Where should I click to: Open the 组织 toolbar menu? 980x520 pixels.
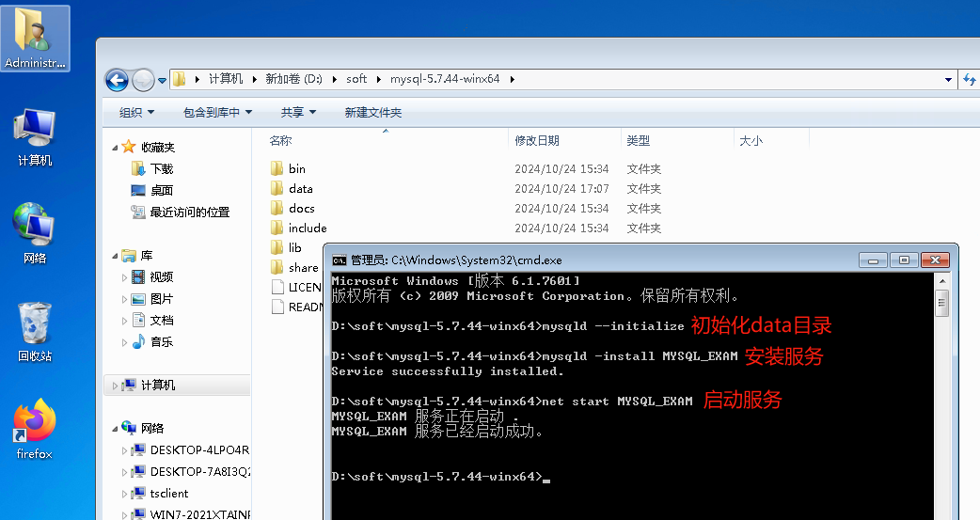click(x=136, y=113)
